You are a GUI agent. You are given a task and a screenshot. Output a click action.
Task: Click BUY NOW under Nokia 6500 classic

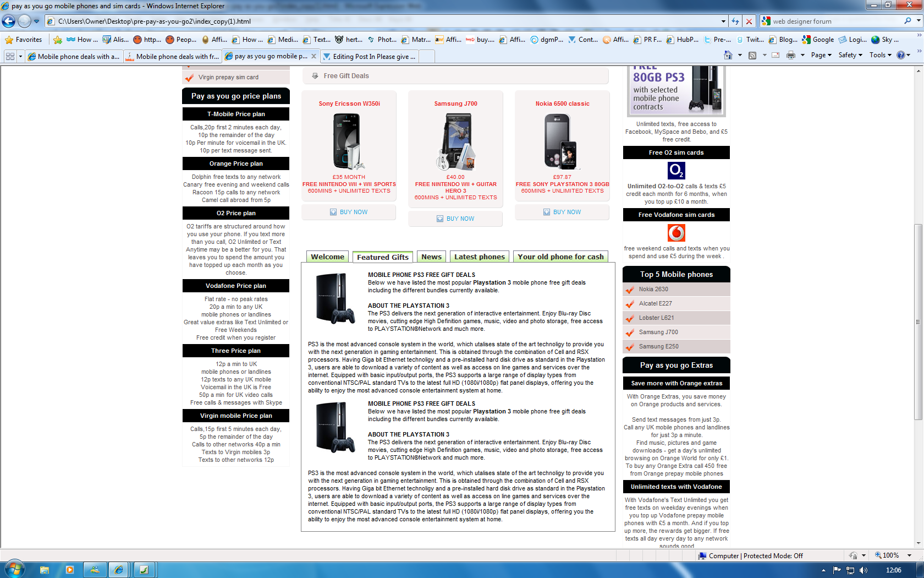point(562,212)
